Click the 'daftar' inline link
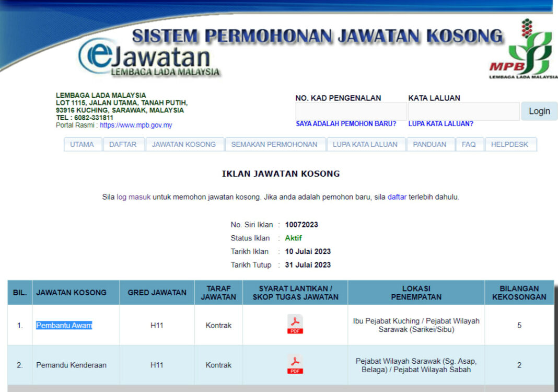 tap(397, 198)
